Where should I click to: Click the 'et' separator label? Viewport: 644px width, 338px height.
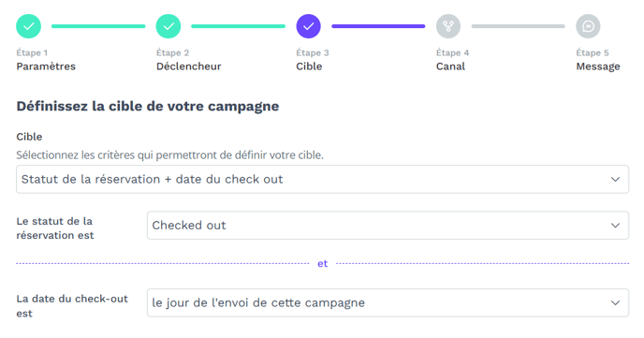(x=322, y=264)
